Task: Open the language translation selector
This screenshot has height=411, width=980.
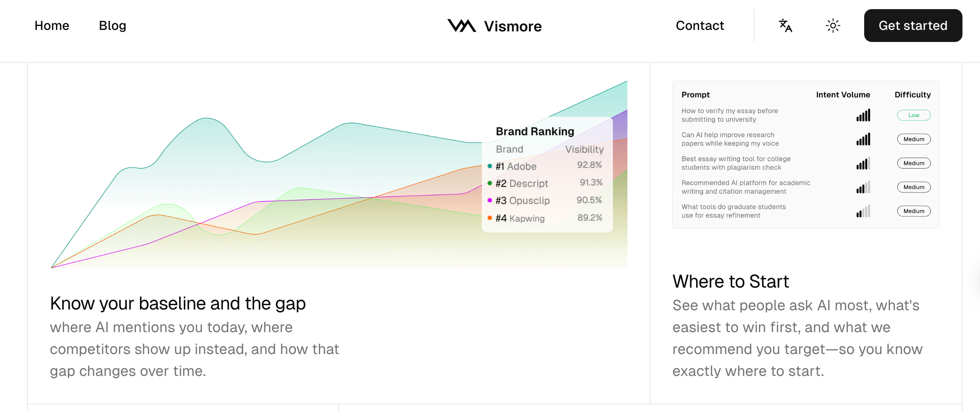Action: tap(785, 26)
